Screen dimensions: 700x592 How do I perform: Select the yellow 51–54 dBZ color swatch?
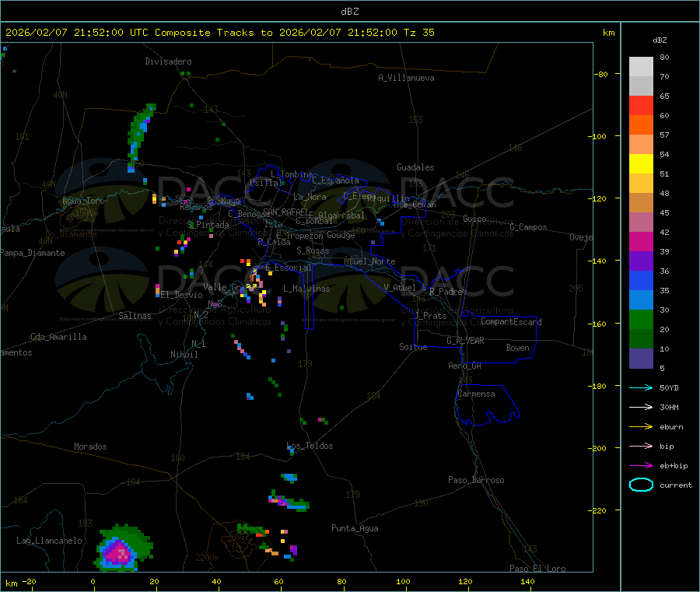tap(641, 164)
